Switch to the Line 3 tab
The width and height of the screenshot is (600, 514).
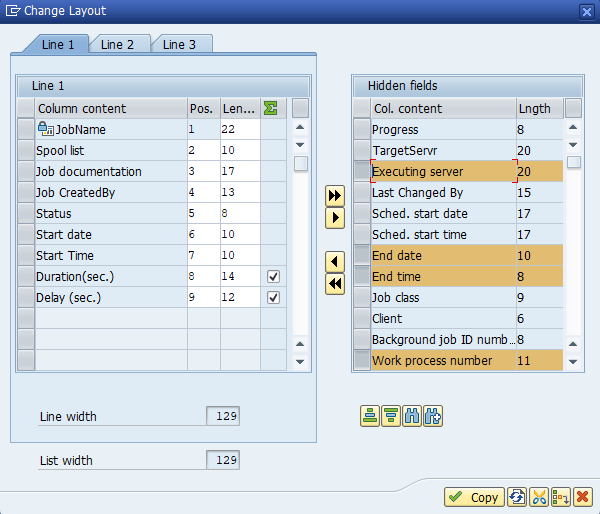pos(180,44)
